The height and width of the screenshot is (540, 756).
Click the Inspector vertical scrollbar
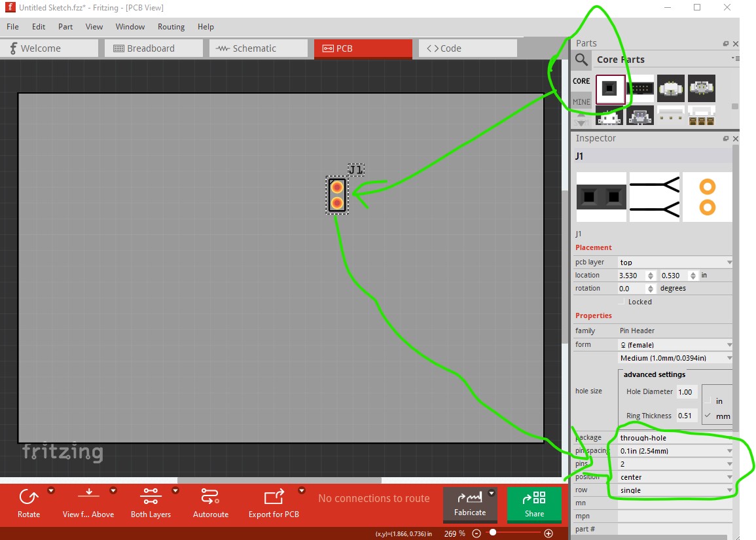735,288
